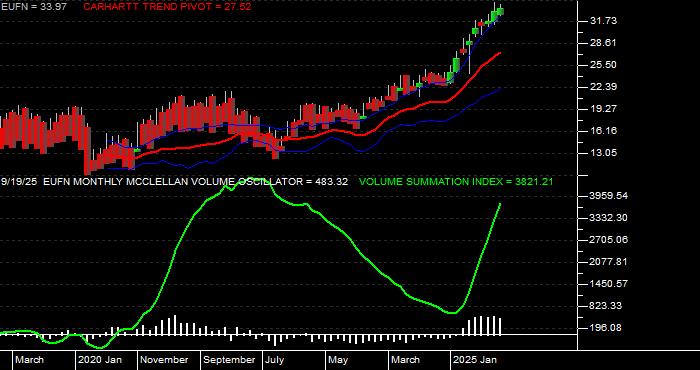Select the 823.33 summation axis value
Image resolution: width=700 pixels, height=370 pixels.
(606, 306)
